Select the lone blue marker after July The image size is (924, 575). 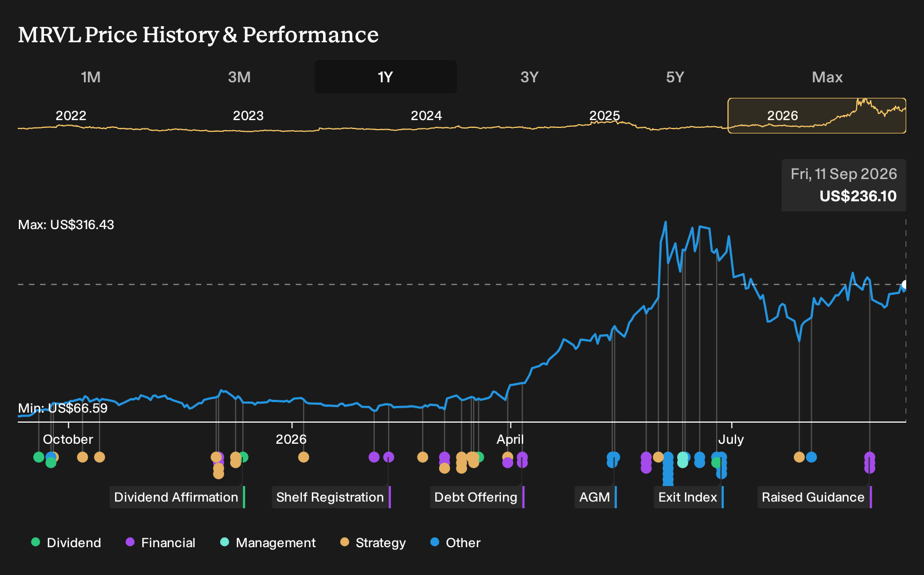click(811, 457)
